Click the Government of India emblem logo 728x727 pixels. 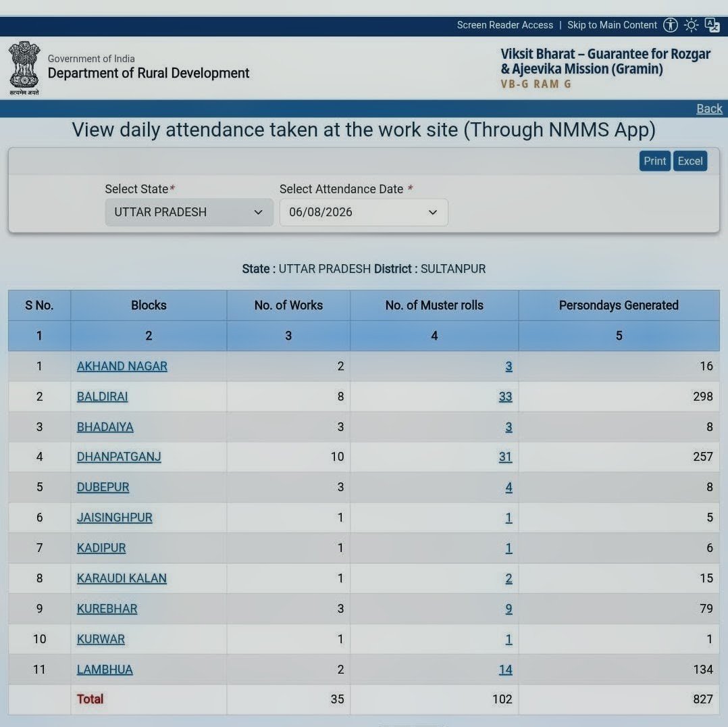[24, 68]
